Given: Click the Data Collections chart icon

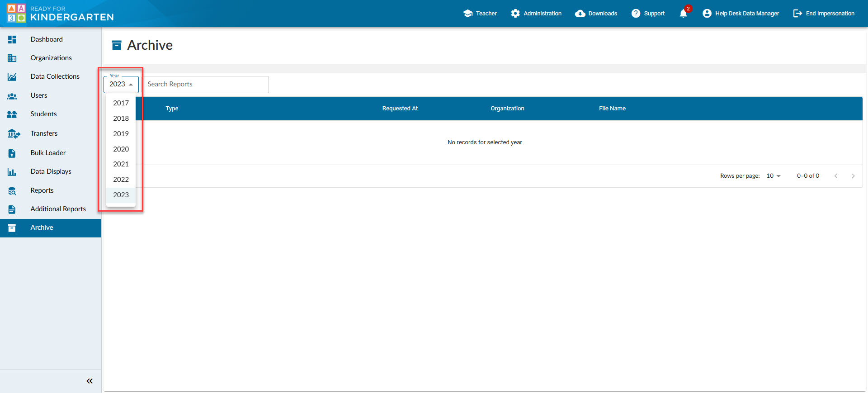Looking at the screenshot, I should tap(12, 77).
